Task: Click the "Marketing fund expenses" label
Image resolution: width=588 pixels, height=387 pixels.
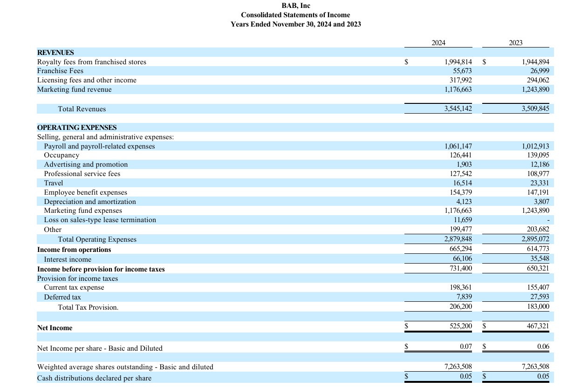Action: pyautogui.click(x=83, y=210)
